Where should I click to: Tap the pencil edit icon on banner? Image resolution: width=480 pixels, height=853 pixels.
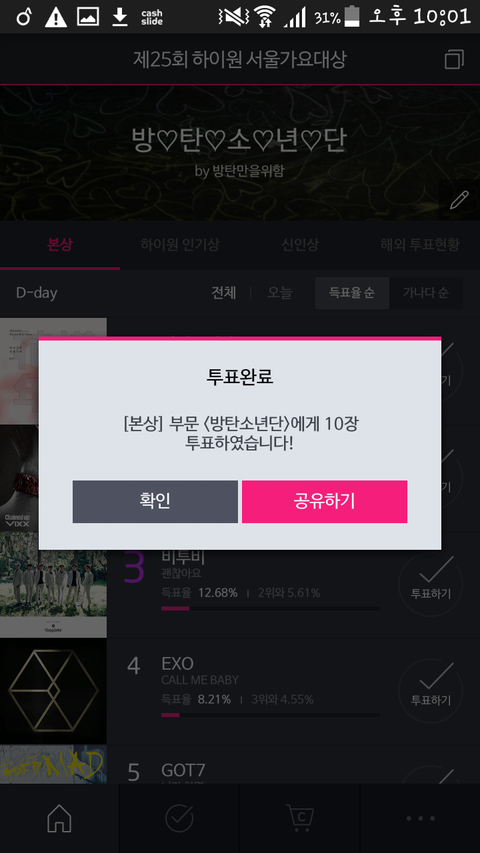click(459, 200)
